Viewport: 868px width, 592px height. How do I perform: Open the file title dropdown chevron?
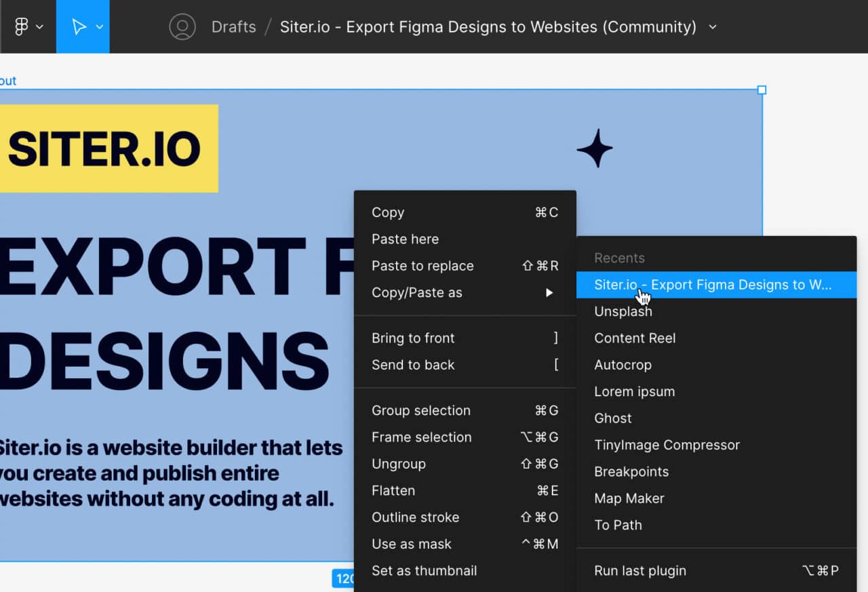point(712,28)
